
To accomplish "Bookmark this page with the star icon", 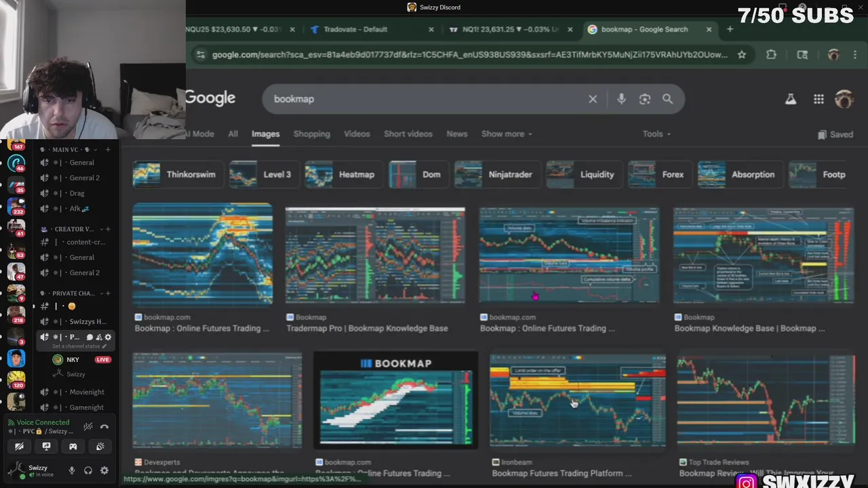I will click(742, 55).
